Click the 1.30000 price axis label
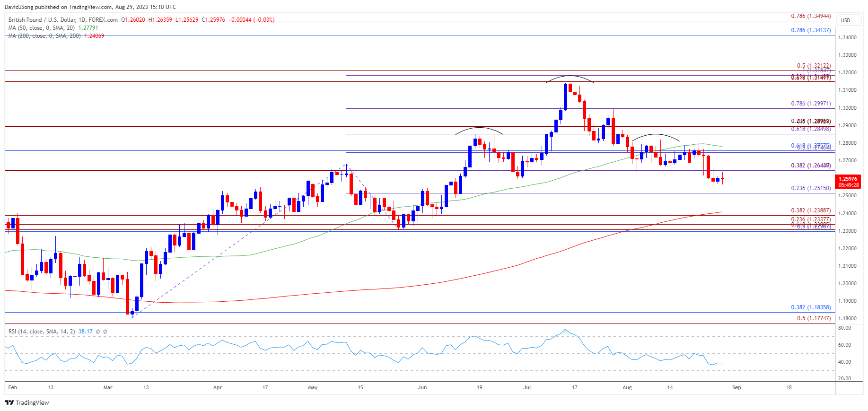 [847, 108]
